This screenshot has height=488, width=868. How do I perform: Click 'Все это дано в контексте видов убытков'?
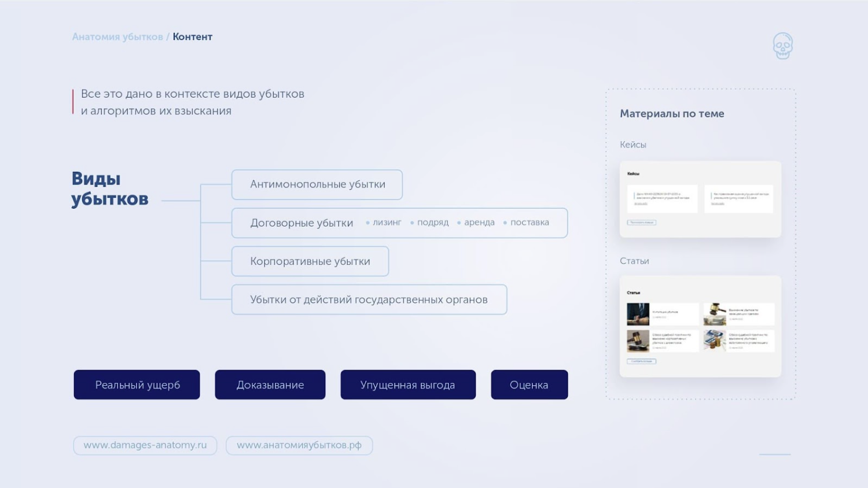[x=193, y=94]
